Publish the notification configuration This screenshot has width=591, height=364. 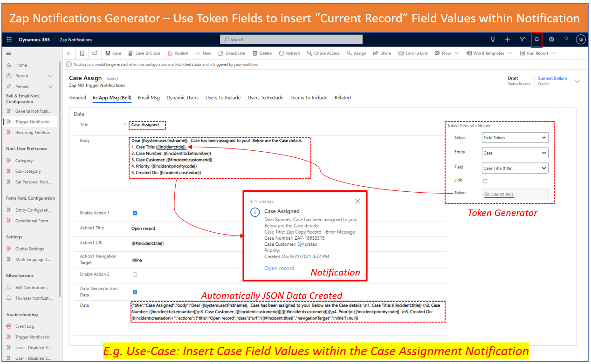(178, 53)
